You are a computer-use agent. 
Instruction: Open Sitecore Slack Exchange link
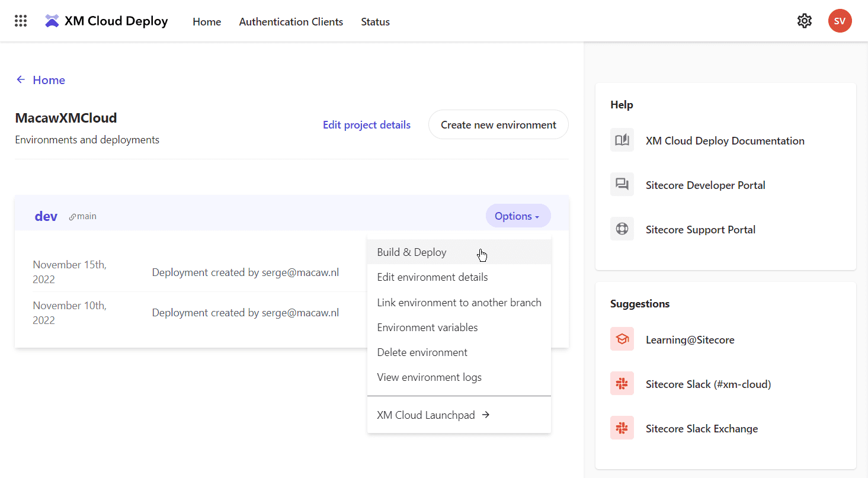[x=702, y=428]
